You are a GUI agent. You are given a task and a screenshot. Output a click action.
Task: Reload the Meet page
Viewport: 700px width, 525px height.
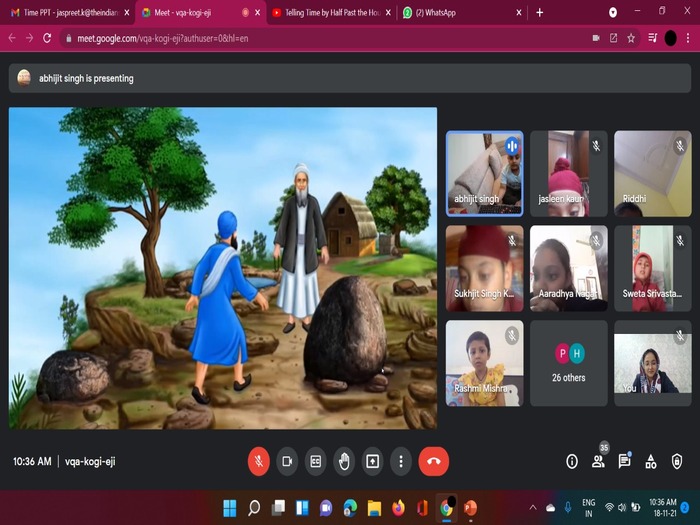(47, 38)
